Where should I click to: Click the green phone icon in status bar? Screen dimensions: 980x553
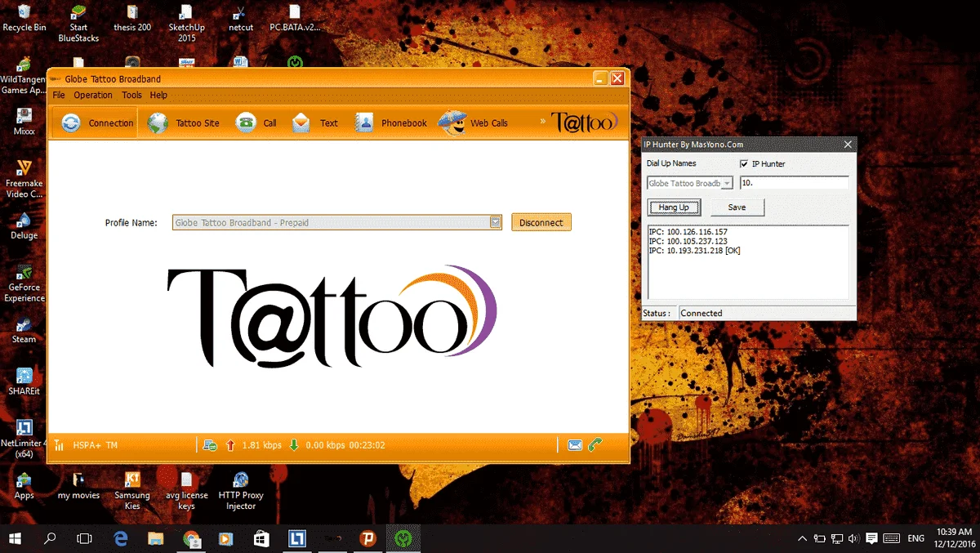pos(595,445)
